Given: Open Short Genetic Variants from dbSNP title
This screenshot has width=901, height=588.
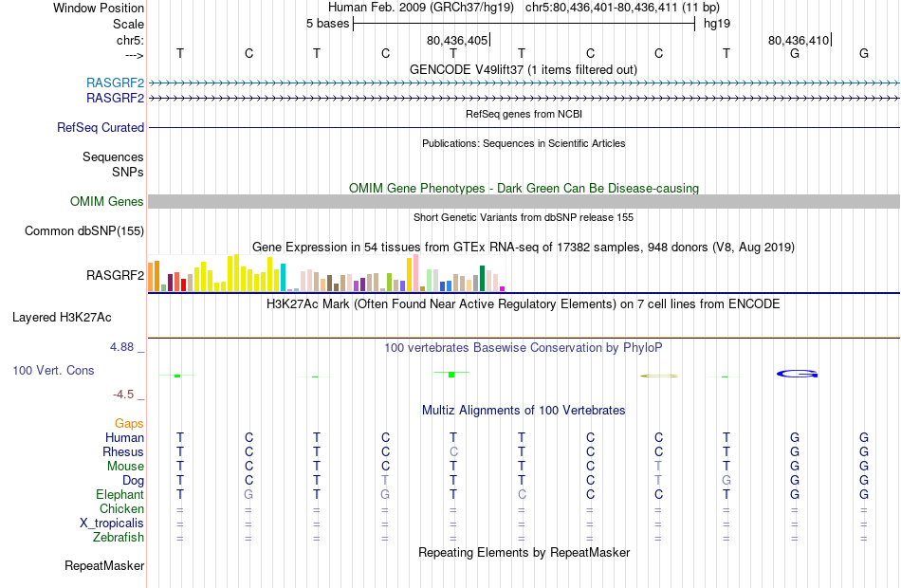Looking at the screenshot, I should [524, 218].
